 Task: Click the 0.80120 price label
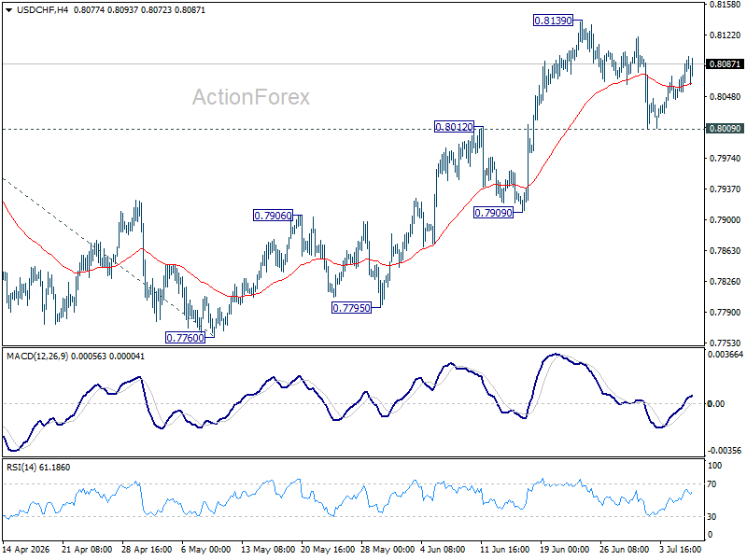tap(454, 127)
